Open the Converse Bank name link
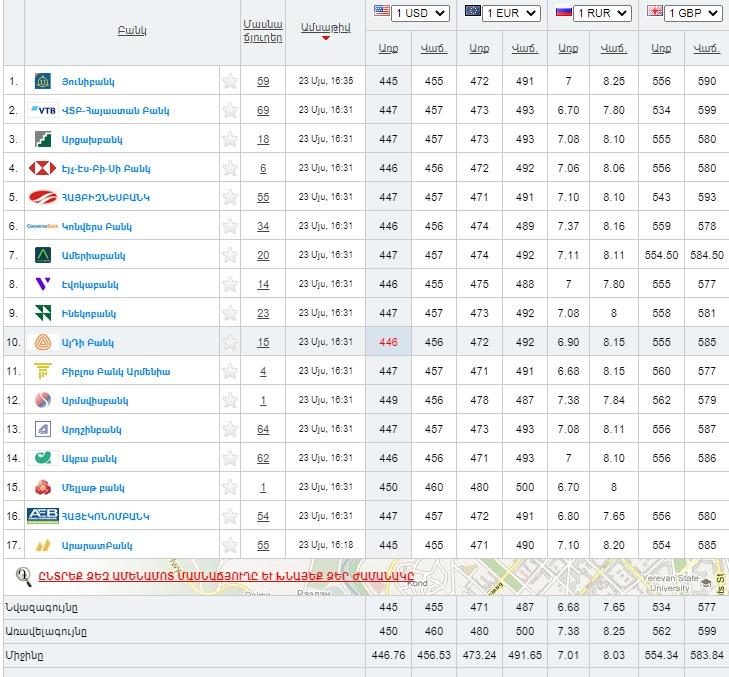Viewport: 729px width, 677px height. point(98,226)
